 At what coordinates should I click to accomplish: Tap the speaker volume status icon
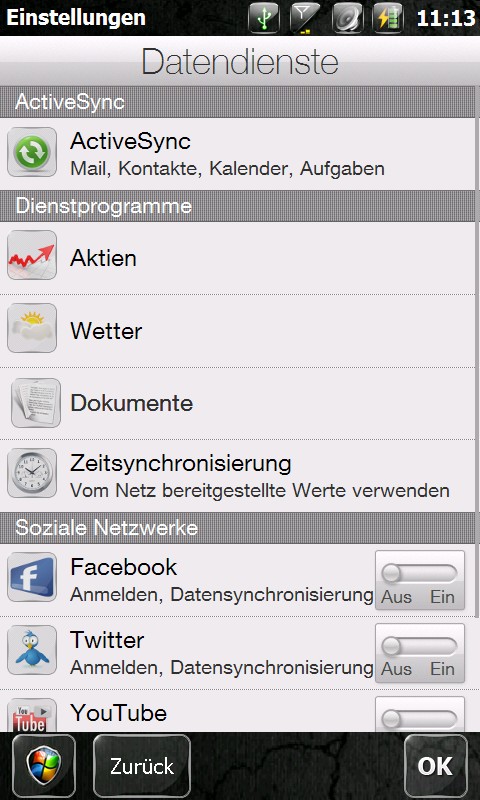347,18
